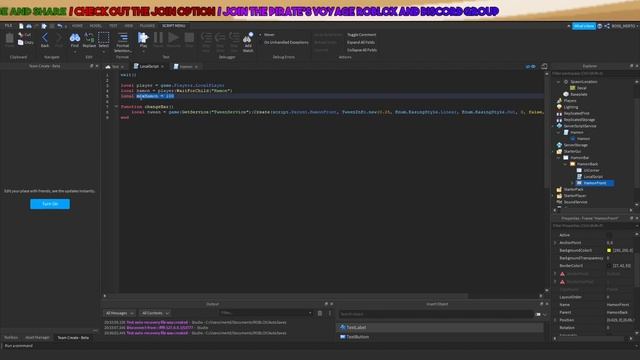Image resolution: width=640 pixels, height=360 pixels.
Task: Collapse the ManaBar node under StarterGui
Action: (x=559, y=158)
